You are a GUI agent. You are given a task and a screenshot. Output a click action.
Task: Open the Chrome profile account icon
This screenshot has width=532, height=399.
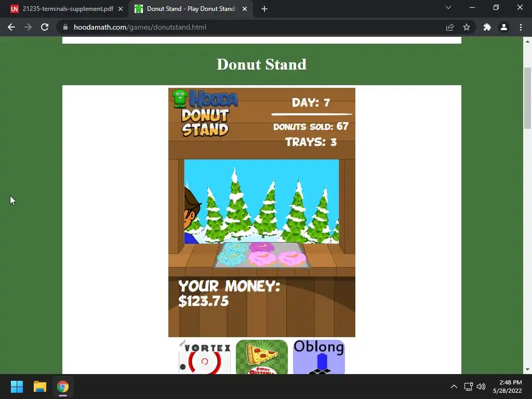(x=504, y=27)
